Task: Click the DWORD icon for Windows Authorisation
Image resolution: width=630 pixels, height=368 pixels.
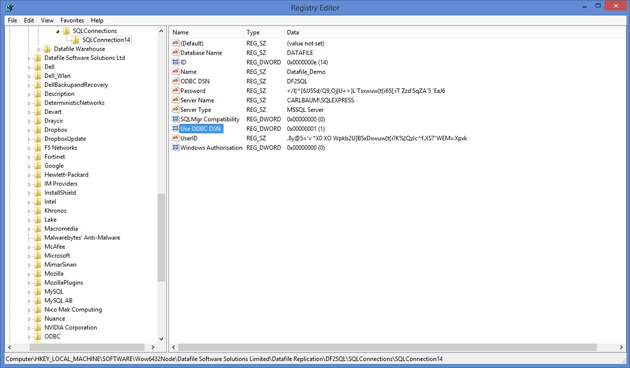Action: pos(176,147)
